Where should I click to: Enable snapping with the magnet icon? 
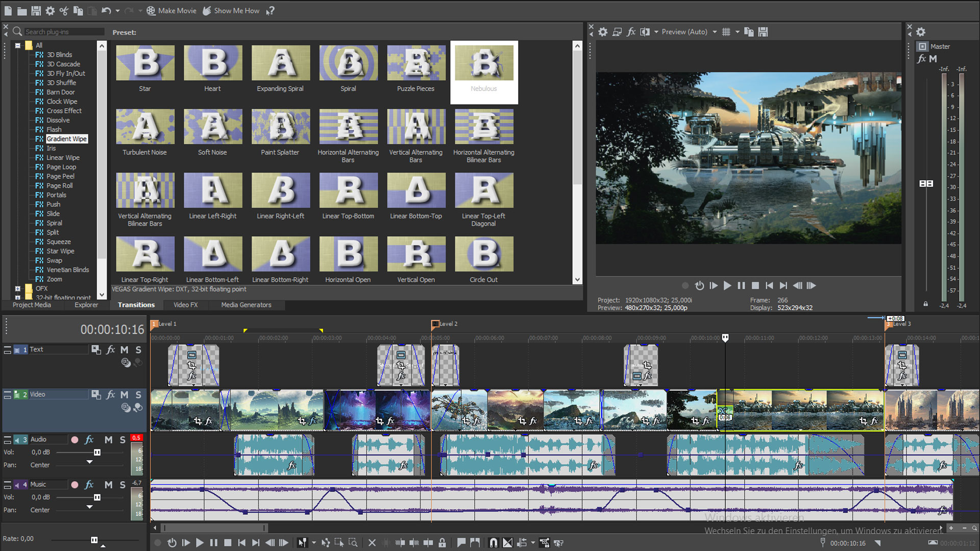click(493, 543)
